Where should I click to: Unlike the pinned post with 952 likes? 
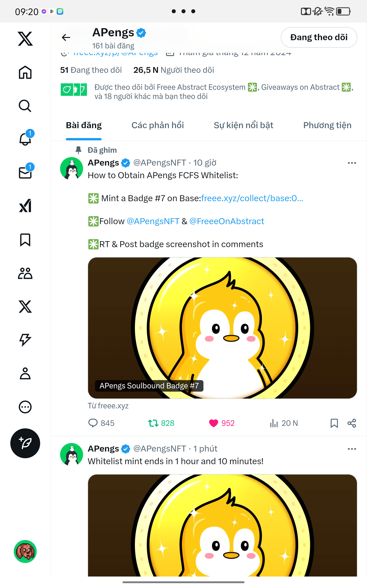pyautogui.click(x=214, y=423)
